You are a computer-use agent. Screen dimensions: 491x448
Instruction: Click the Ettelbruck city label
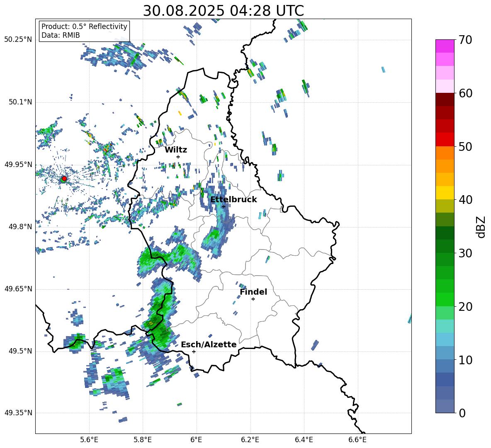pos(233,200)
